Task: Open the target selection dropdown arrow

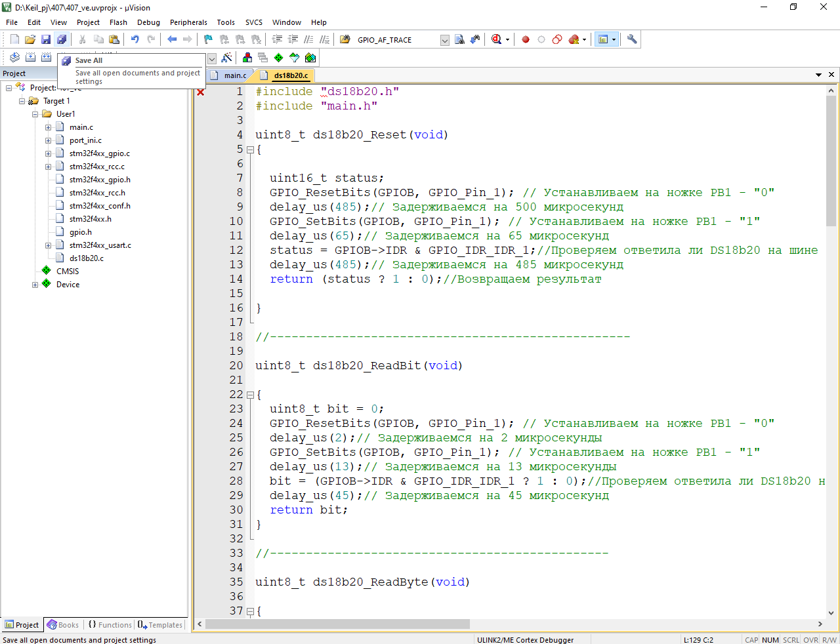Action: [x=212, y=58]
